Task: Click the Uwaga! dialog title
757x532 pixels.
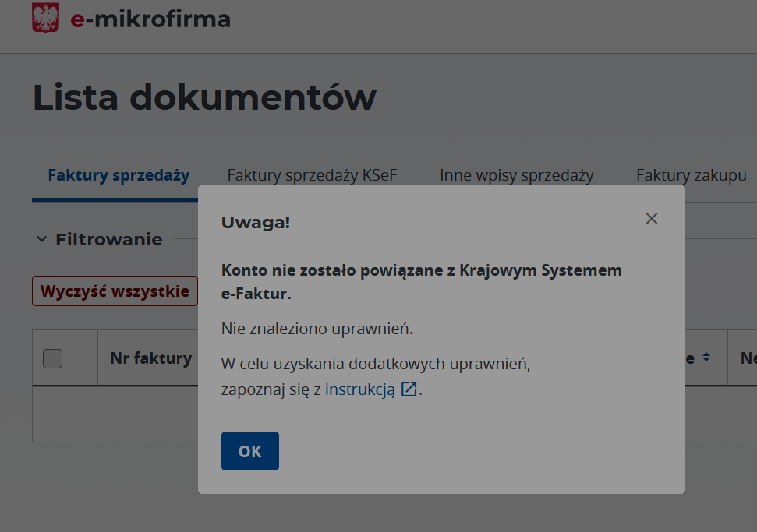Action: tap(256, 222)
